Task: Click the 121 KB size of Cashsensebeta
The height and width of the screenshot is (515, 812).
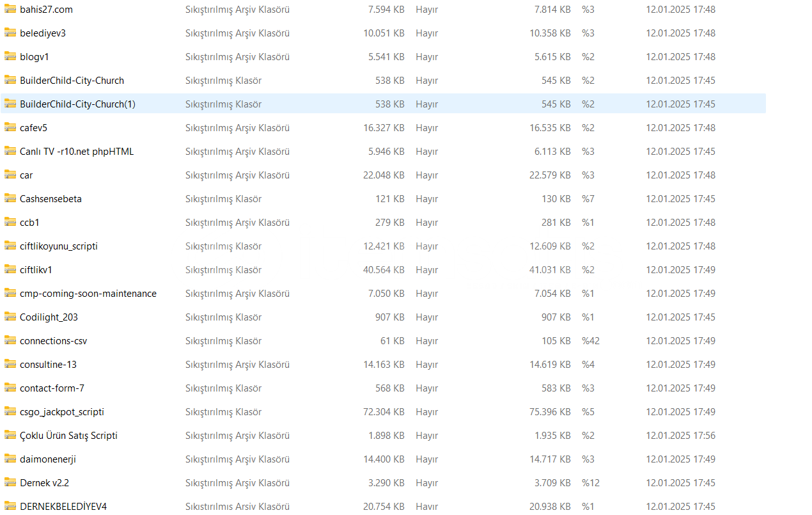Action: pos(390,199)
